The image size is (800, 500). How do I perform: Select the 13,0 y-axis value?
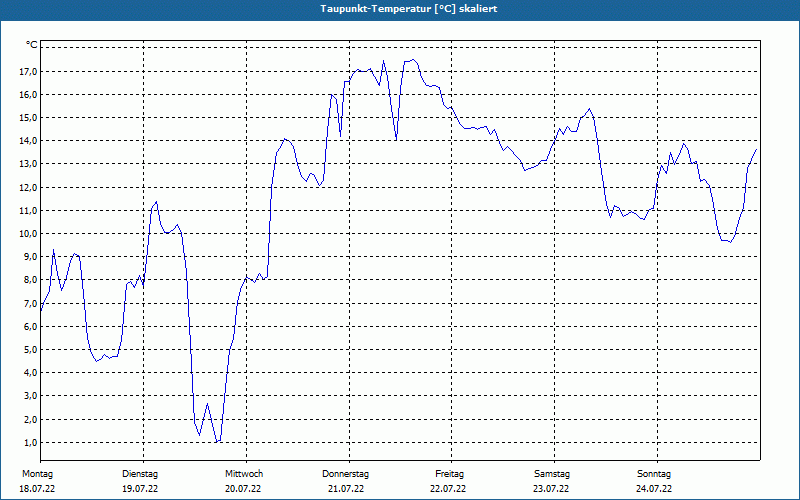pyautogui.click(x=28, y=164)
